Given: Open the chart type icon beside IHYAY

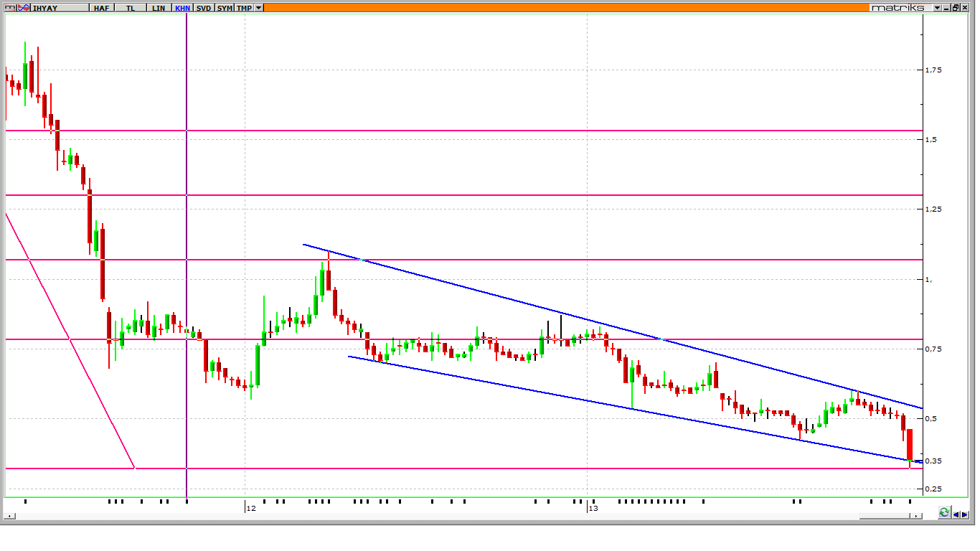Looking at the screenshot, I should tap(22, 8).
